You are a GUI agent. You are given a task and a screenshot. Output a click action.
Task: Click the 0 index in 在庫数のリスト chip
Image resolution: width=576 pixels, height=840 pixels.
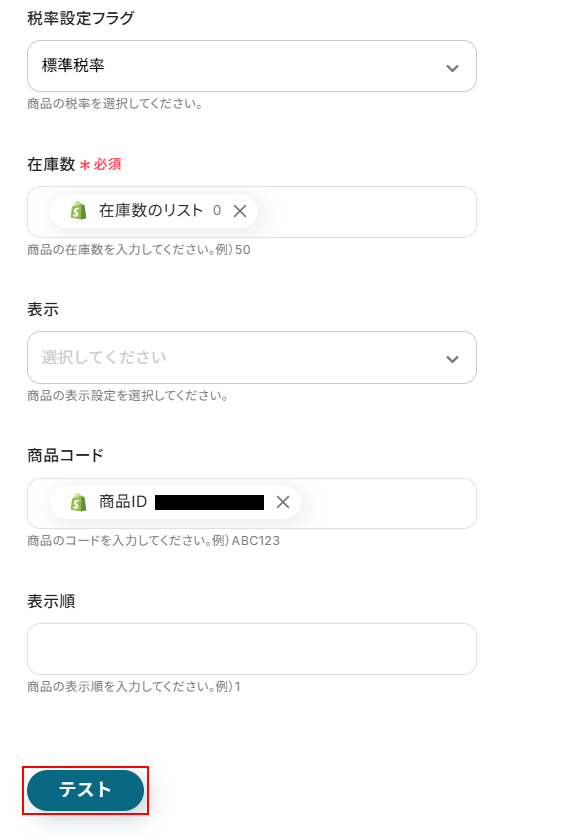coord(216,211)
